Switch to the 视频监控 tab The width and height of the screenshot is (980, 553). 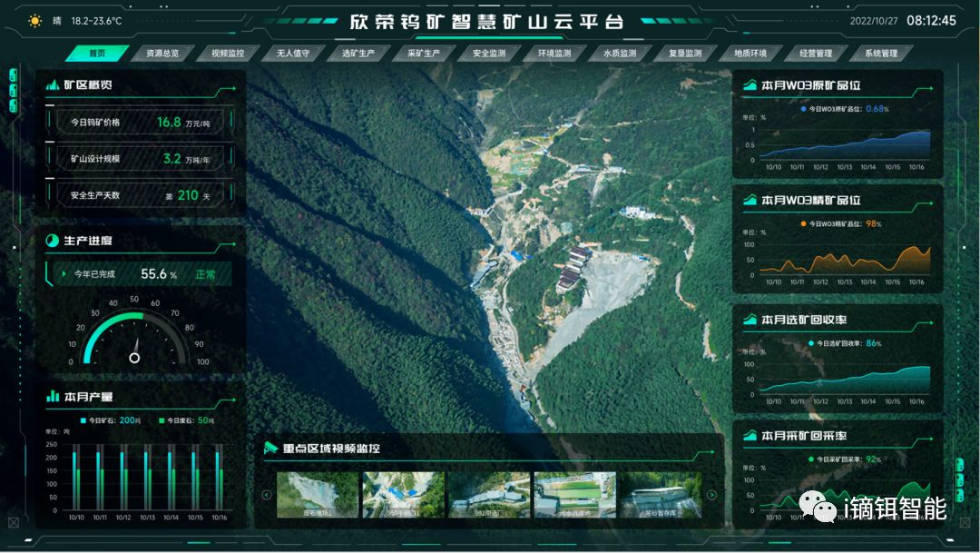pos(227,54)
